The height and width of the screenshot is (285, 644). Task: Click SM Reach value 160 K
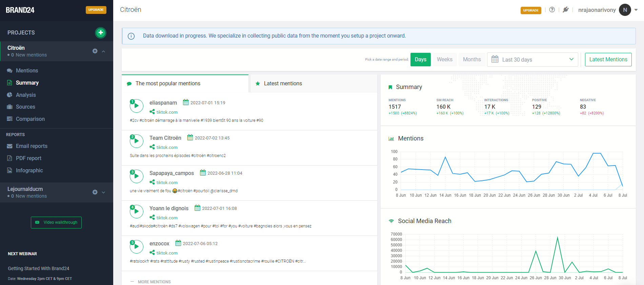[x=443, y=107]
